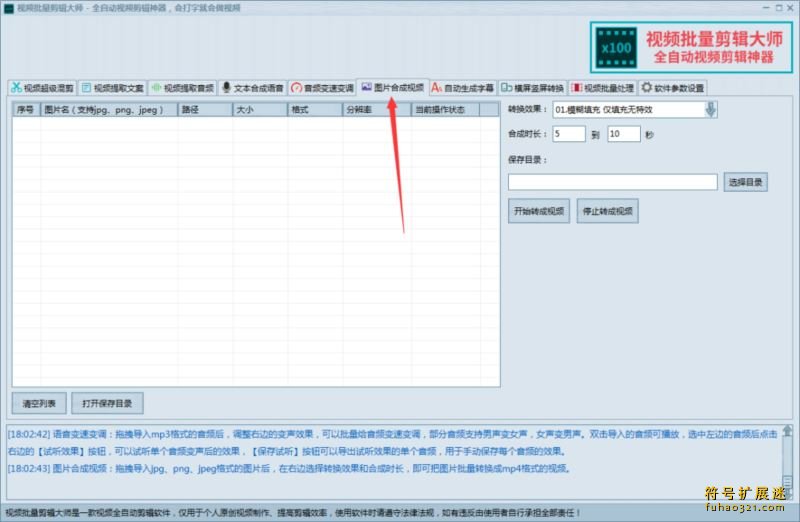
Task: Click the app icon in title bar
Action: point(8,8)
